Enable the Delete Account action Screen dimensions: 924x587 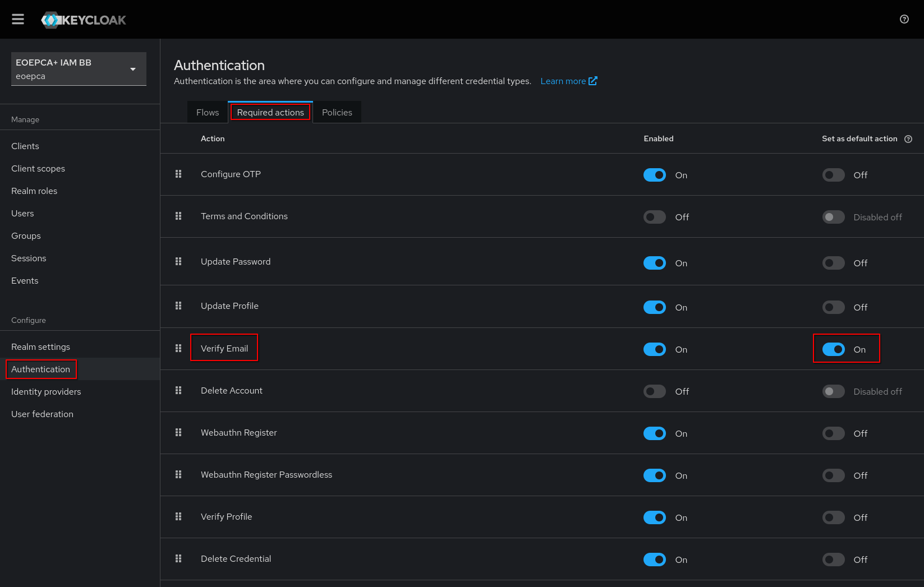pos(654,391)
